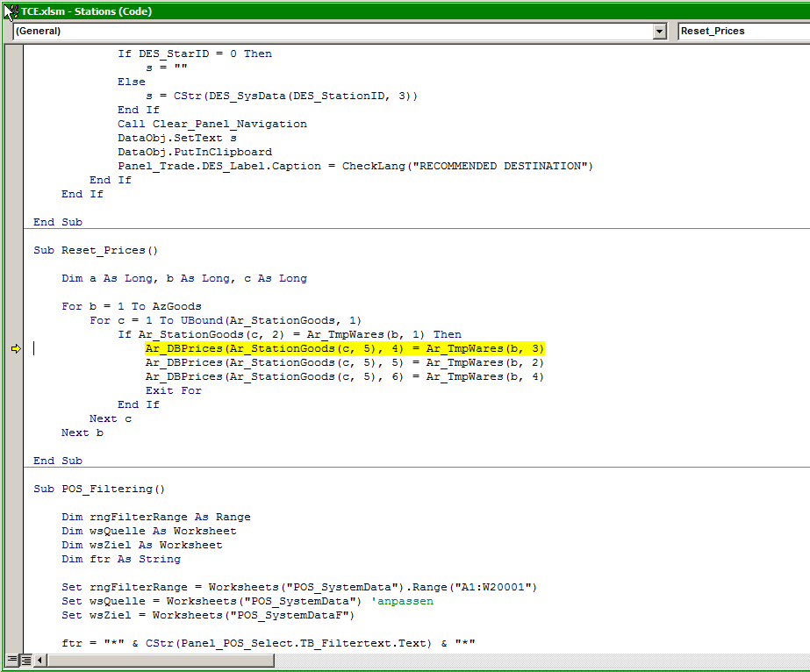Click the yellow highlighted Ar_DBPrices line
Image resolution: width=810 pixels, height=672 pixels.
click(345, 348)
